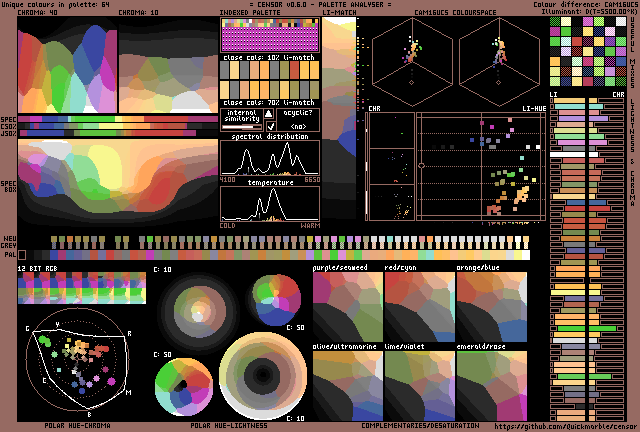This screenshot has width=640, height=432.
Task: Click the CS0% bar label
Action: [x=8, y=127]
